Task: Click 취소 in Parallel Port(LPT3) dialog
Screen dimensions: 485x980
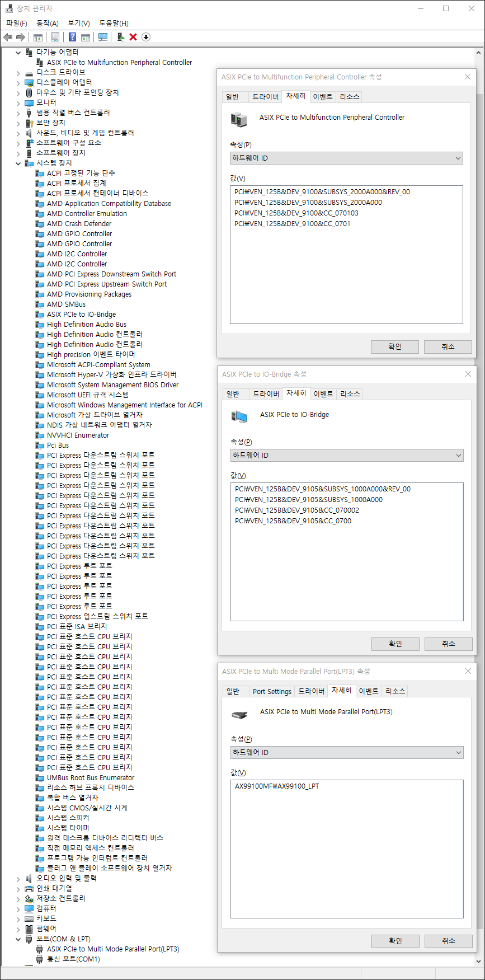Action: pyautogui.click(x=449, y=941)
